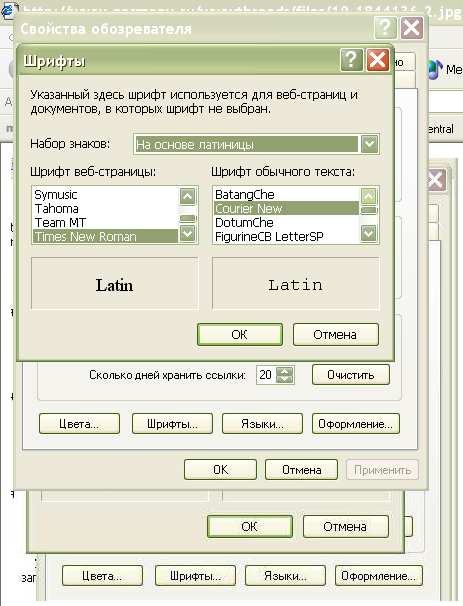Click the help question mark in Шрифты dialog
Screen dimensions: 463x606
click(x=351, y=60)
